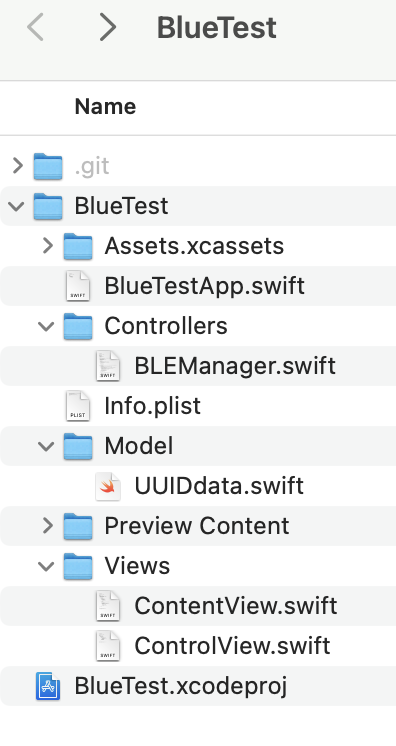Image resolution: width=396 pixels, height=746 pixels.
Task: Click the Swift icon beside UUIDdata.swift
Action: point(108,486)
